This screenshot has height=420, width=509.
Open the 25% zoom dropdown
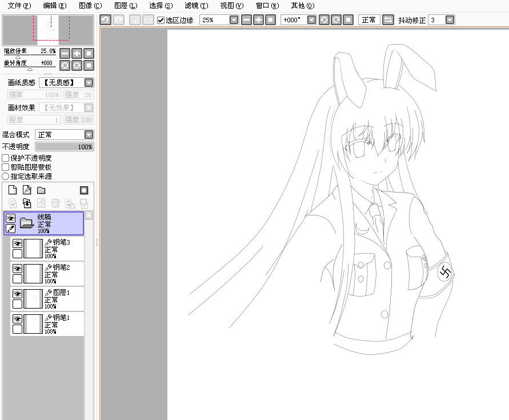(x=234, y=20)
